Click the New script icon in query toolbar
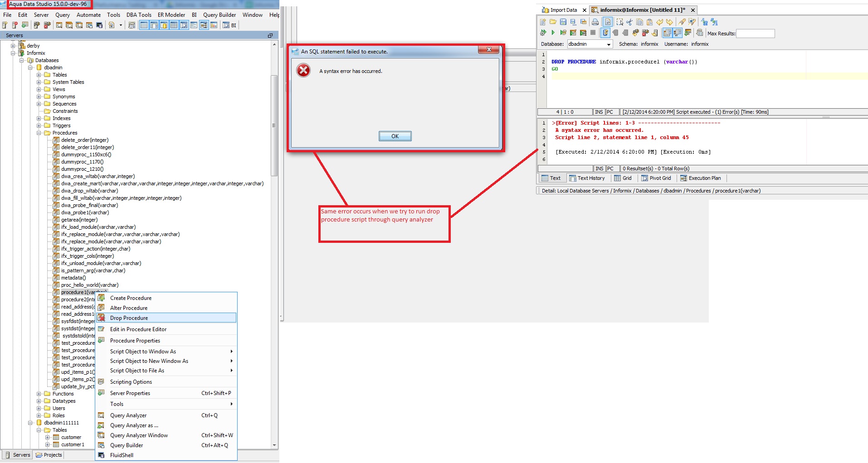This screenshot has width=868, height=463. tap(543, 22)
